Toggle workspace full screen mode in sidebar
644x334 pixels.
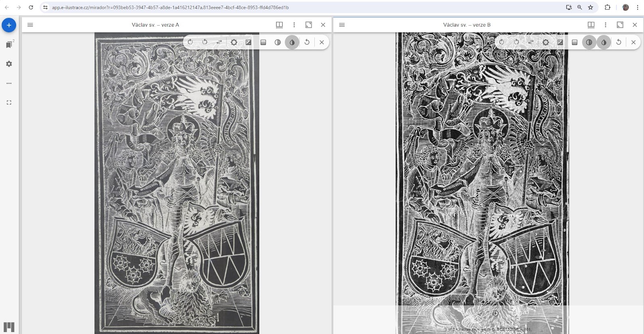(9, 103)
